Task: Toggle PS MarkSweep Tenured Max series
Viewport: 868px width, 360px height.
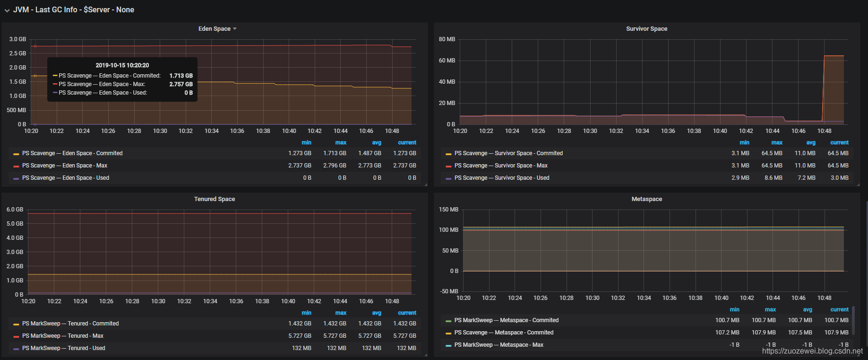Action: coord(63,336)
